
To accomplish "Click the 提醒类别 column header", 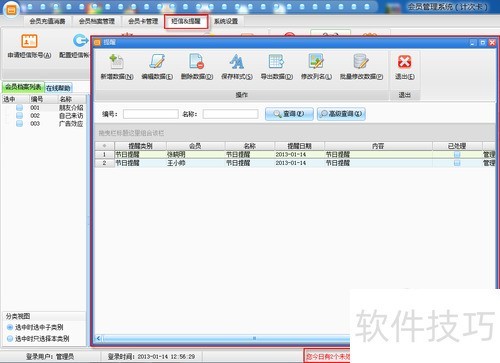I will pos(140,146).
